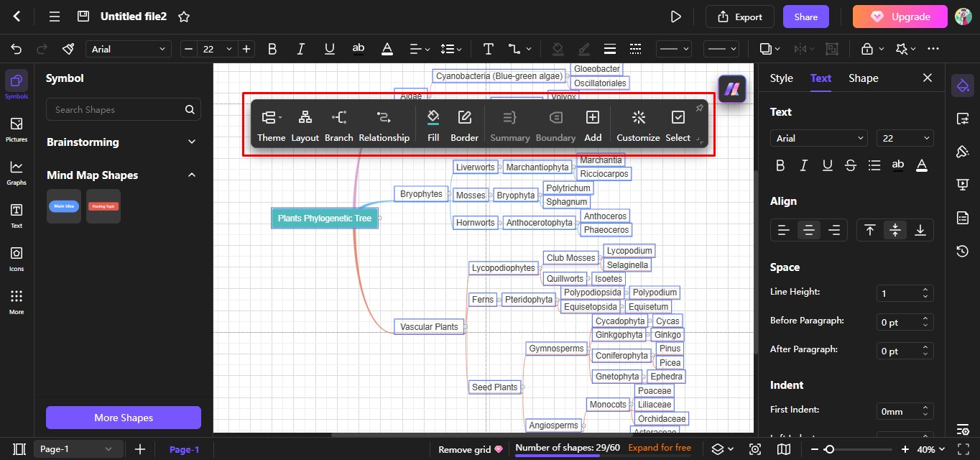The image size is (980, 460).
Task: Click the zoom slider handle
Action: click(829, 449)
